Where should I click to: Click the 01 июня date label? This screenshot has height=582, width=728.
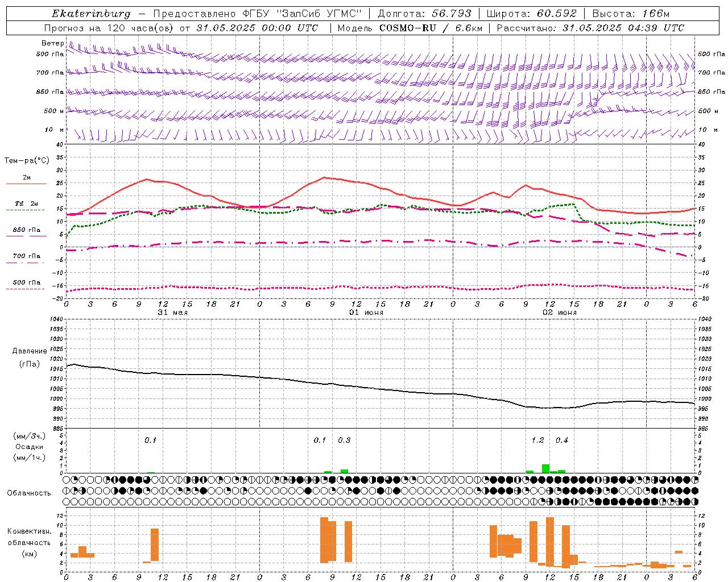click(x=366, y=313)
